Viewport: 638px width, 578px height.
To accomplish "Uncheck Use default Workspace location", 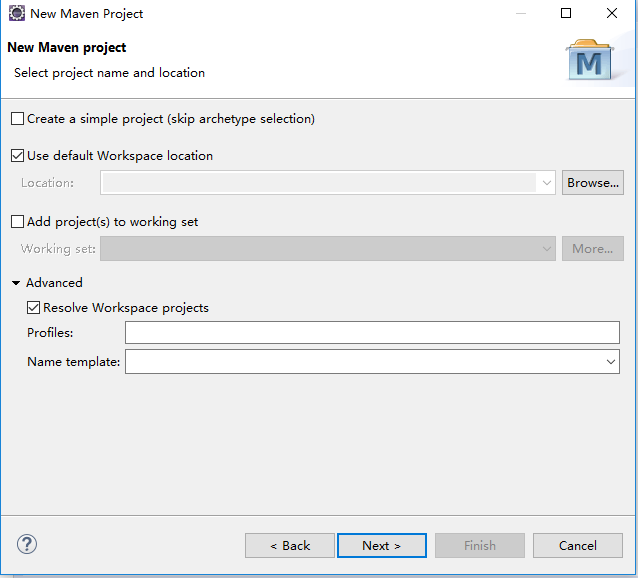I will click(17, 156).
